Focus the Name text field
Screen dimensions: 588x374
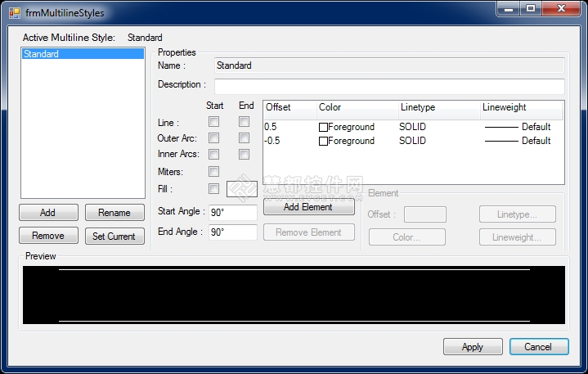point(389,65)
